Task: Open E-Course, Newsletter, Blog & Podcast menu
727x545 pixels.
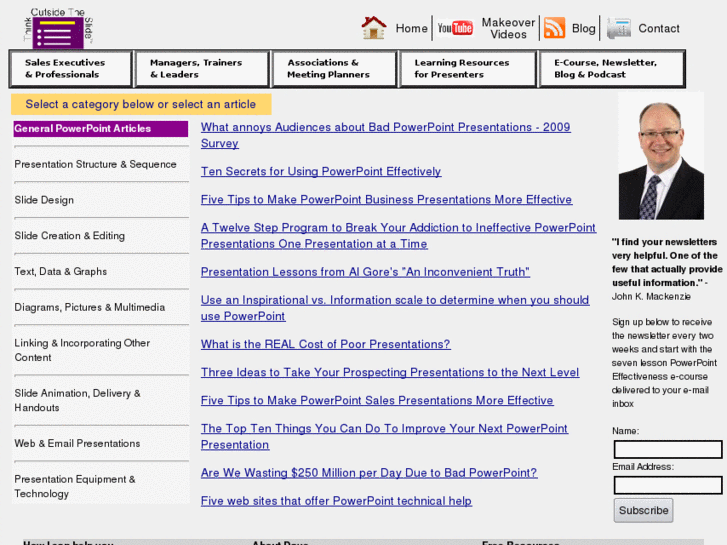Action: click(612, 69)
